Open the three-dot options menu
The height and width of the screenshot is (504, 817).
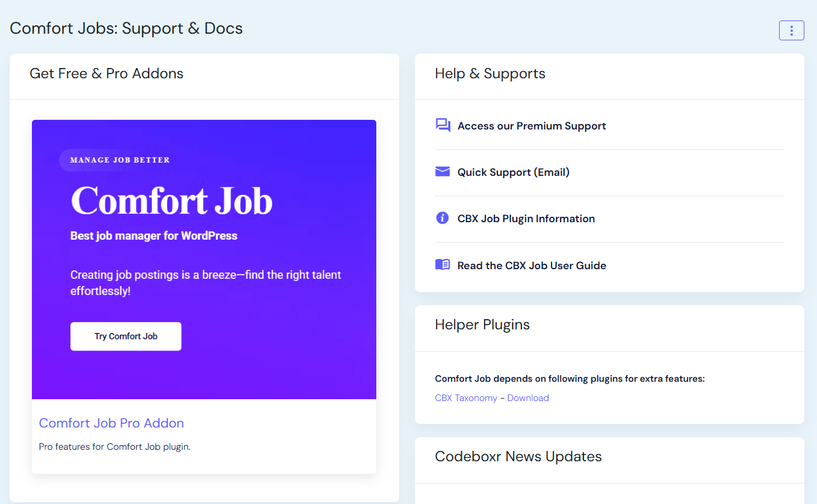tap(791, 30)
